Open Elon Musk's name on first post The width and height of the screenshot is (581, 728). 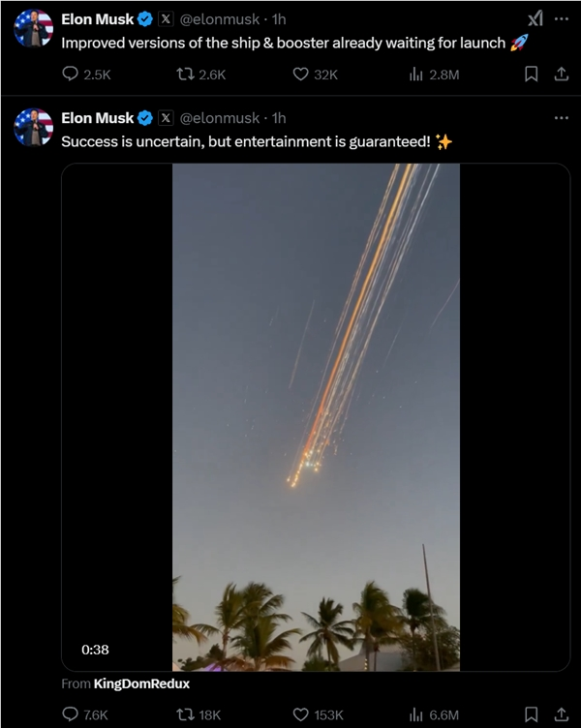tap(98, 19)
